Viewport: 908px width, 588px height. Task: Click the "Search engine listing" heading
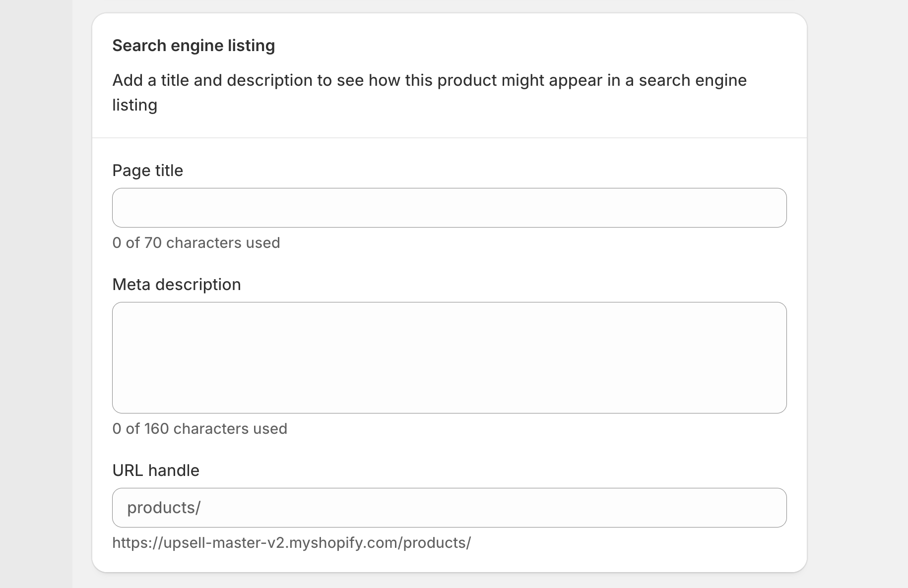(194, 46)
